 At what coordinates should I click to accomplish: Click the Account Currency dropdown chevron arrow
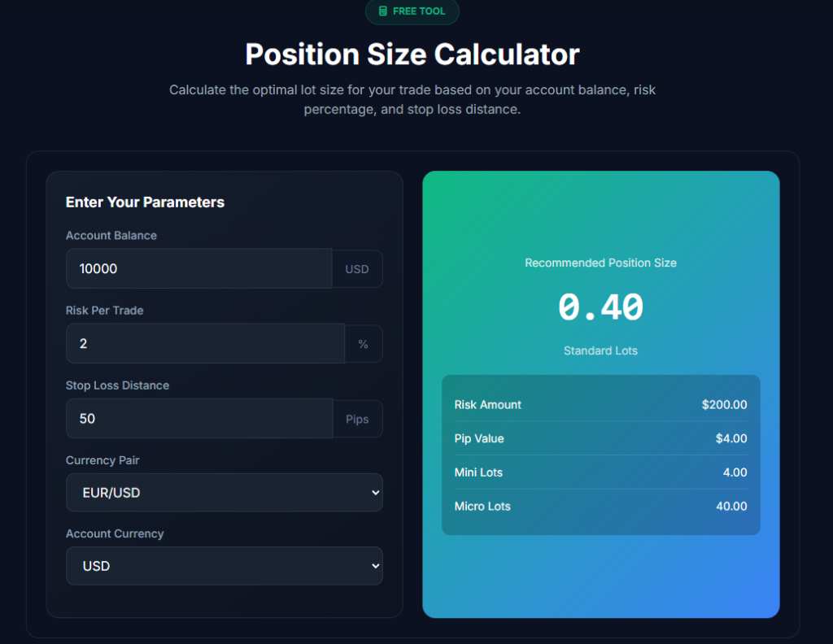[x=373, y=566]
